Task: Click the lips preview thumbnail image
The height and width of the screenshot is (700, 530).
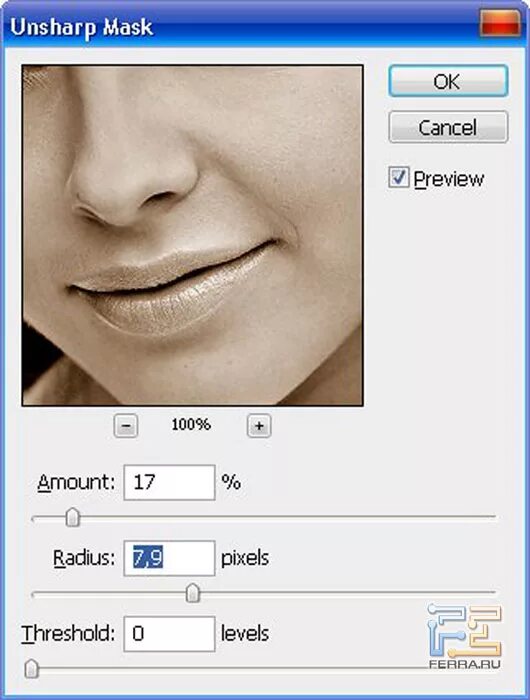Action: pos(192,235)
